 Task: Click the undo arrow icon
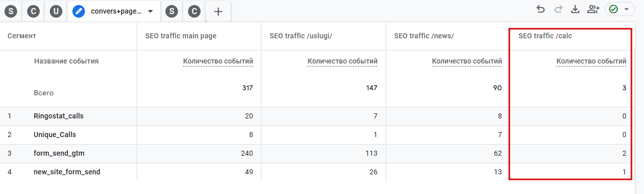pyautogui.click(x=541, y=9)
